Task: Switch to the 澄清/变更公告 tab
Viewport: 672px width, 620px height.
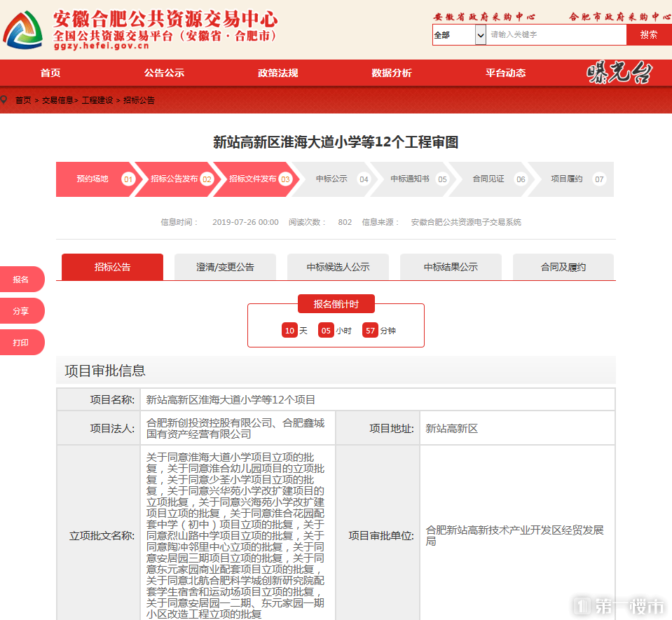Action: coord(224,266)
